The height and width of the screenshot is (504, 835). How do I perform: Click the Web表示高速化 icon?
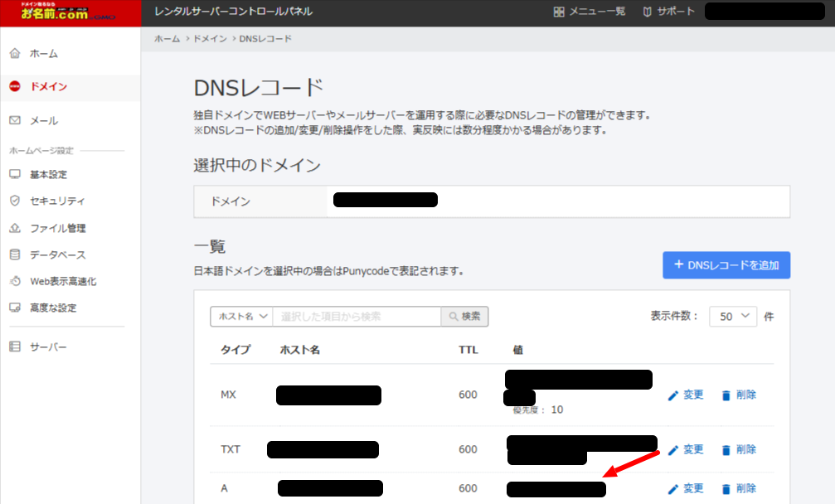click(x=14, y=282)
